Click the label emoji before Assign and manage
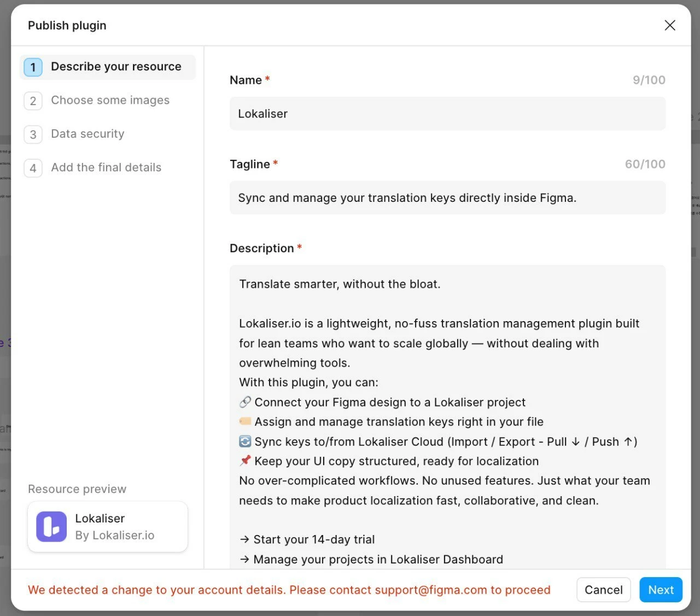Image resolution: width=700 pixels, height=616 pixels. (x=245, y=421)
